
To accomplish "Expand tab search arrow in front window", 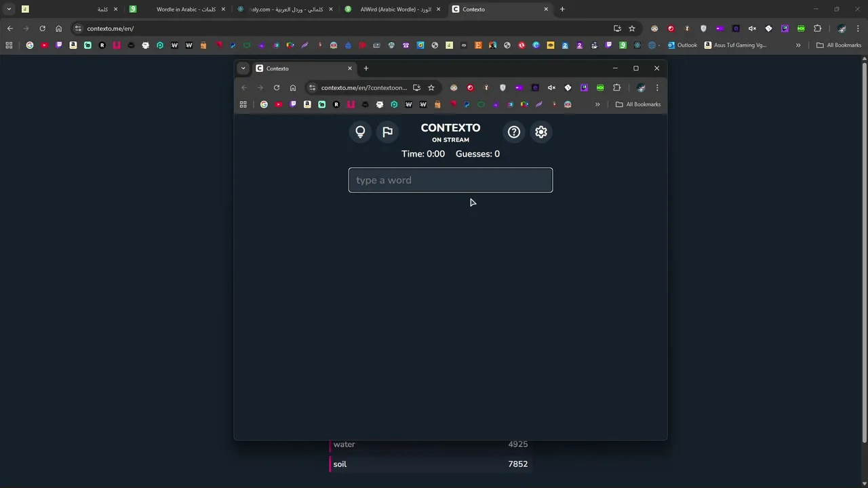I will pos(243,68).
